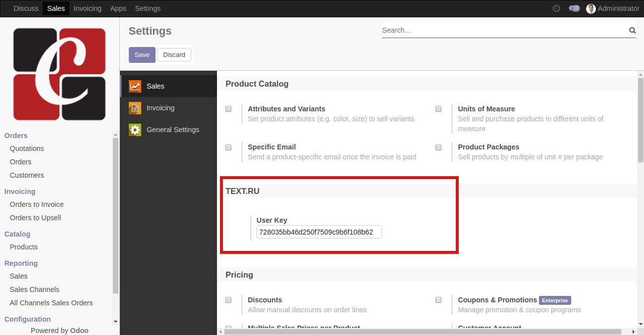Click the sidebar scroll down arrow
The image size is (644, 335).
[x=115, y=322]
